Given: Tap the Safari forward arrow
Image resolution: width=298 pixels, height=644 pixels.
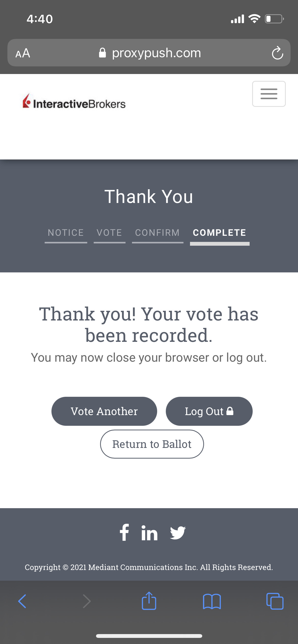Looking at the screenshot, I should pyautogui.click(x=87, y=601).
